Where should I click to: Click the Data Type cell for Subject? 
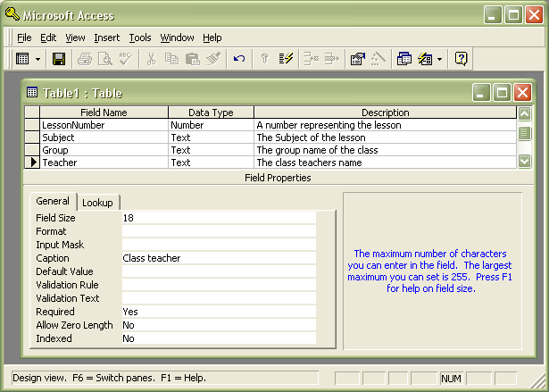[212, 138]
